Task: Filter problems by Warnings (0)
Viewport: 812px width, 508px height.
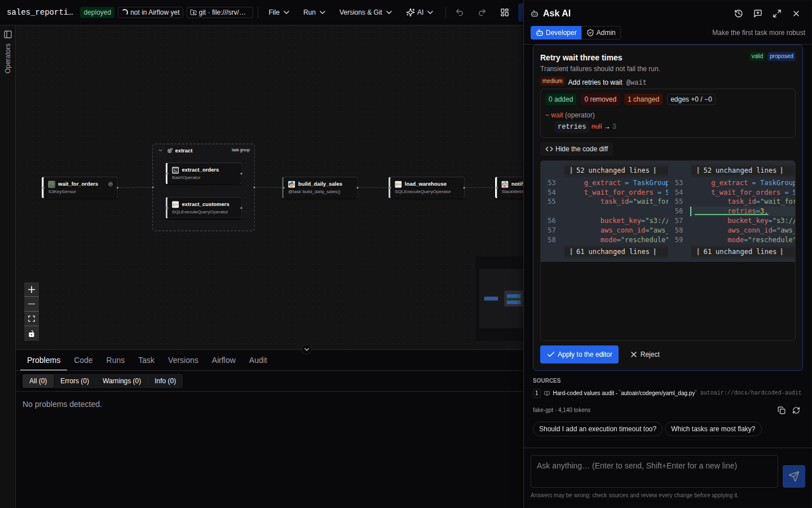Action: 122,381
